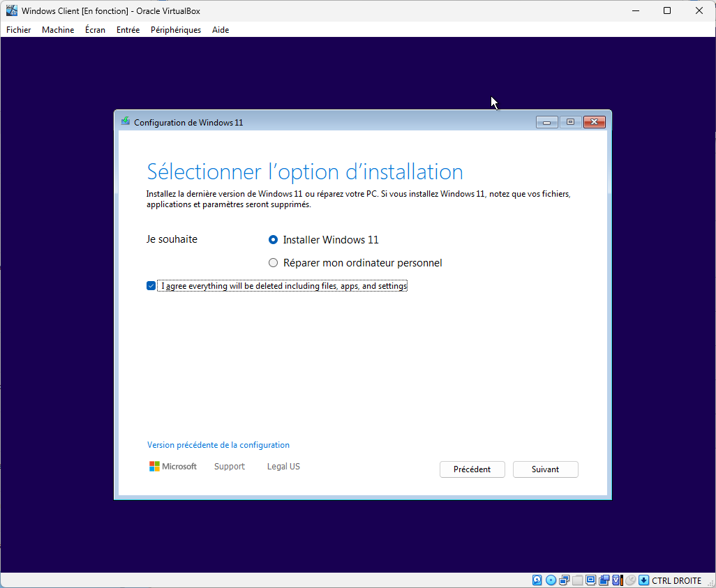Open the Écran menu
Viewport: 716px width, 588px height.
point(95,30)
